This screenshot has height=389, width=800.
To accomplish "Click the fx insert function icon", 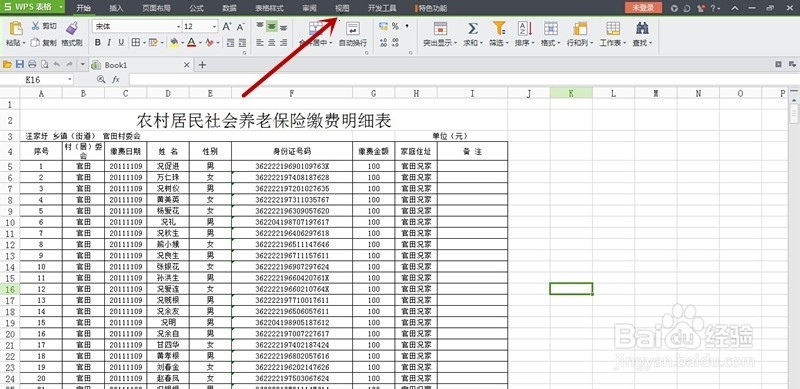I will pos(116,80).
